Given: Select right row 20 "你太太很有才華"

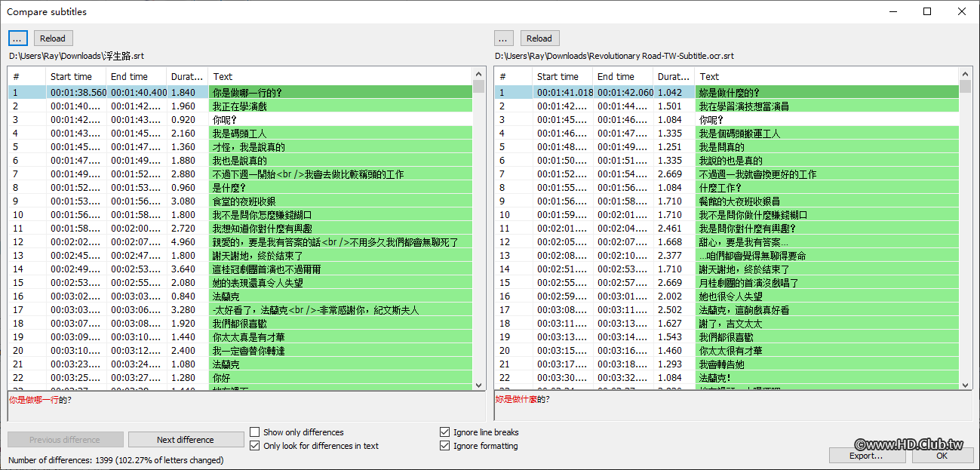Looking at the screenshot, I should (727, 351).
